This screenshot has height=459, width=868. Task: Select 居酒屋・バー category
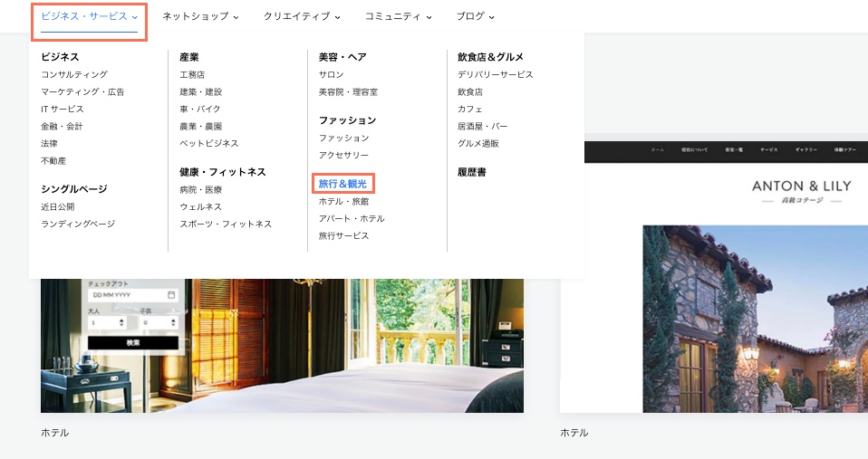pyautogui.click(x=482, y=126)
